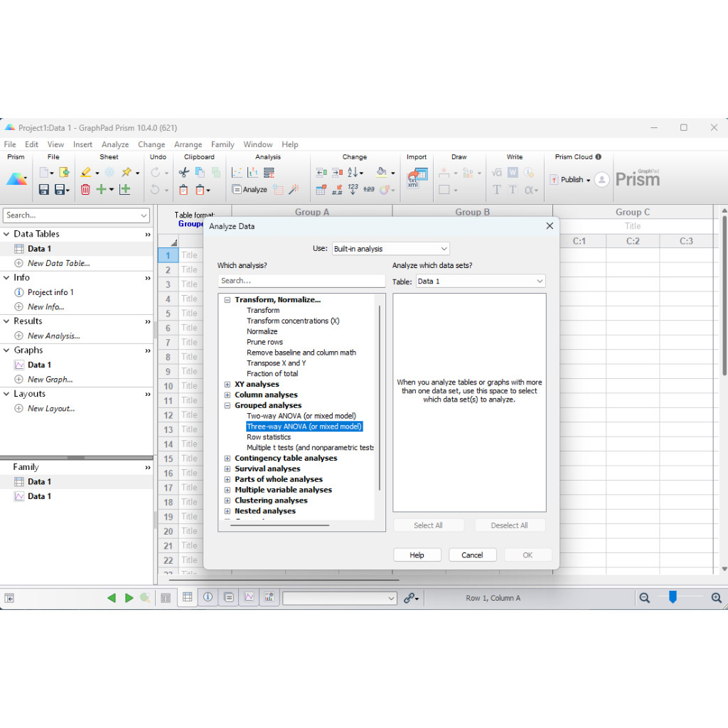
Task: Open the Analyze menu in menu bar
Action: pyautogui.click(x=114, y=144)
